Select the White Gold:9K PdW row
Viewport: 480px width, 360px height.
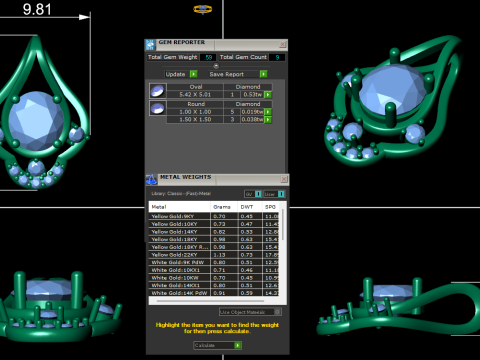point(214,262)
